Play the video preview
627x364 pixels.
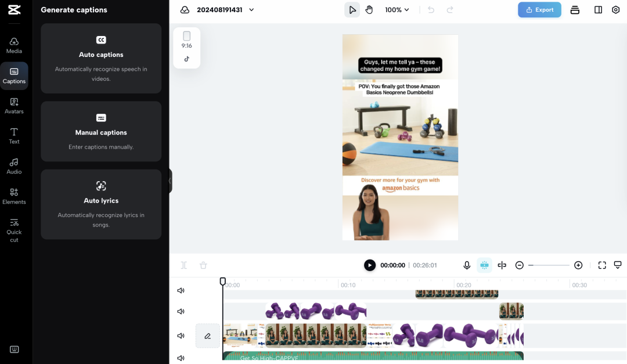370,265
